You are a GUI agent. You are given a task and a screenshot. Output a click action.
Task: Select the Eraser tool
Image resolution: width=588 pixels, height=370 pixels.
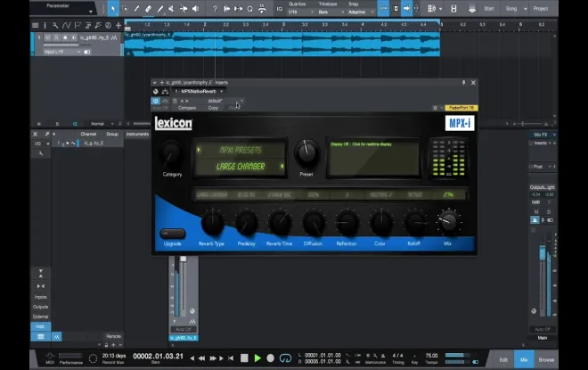[149, 9]
